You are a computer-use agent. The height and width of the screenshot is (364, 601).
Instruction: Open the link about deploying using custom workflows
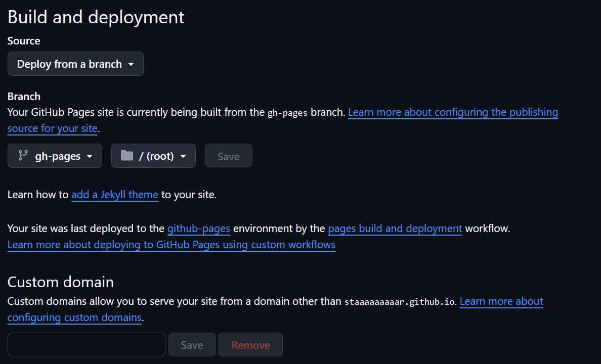coord(171,245)
